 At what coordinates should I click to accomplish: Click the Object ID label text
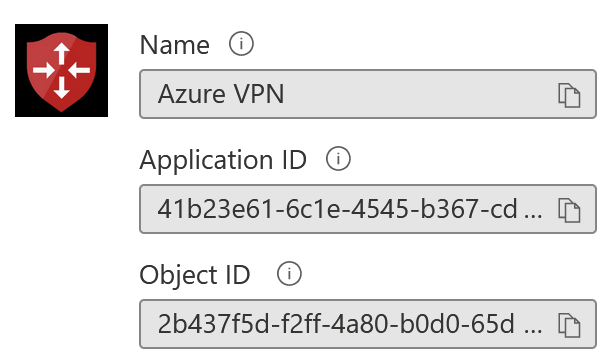pyautogui.click(x=195, y=275)
